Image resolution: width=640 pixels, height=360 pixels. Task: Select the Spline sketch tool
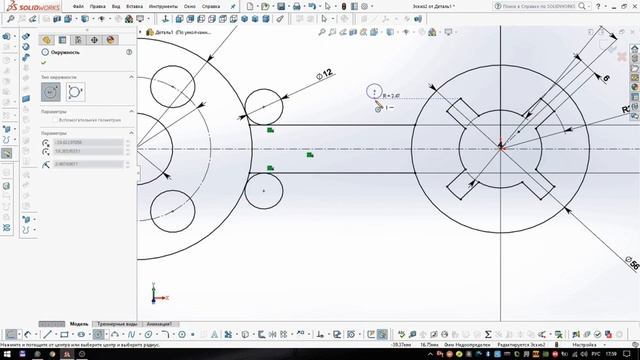[131, 335]
